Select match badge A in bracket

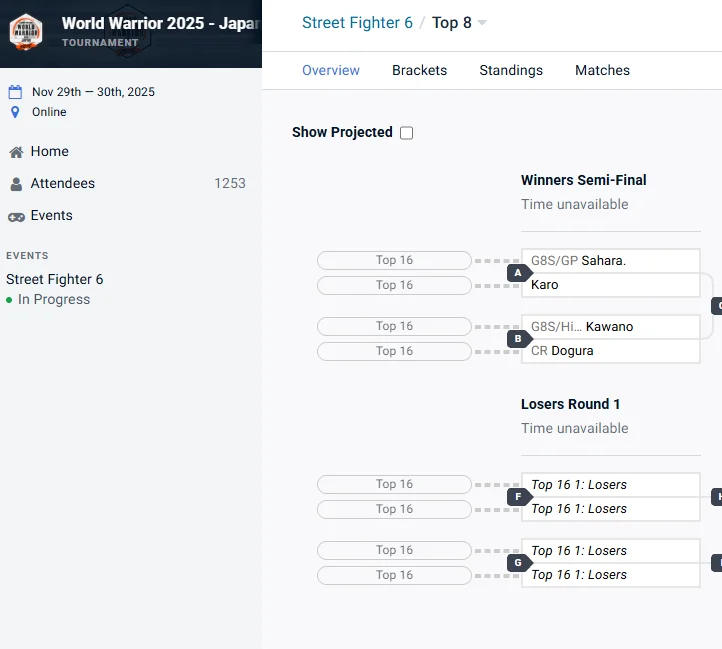[x=518, y=273]
